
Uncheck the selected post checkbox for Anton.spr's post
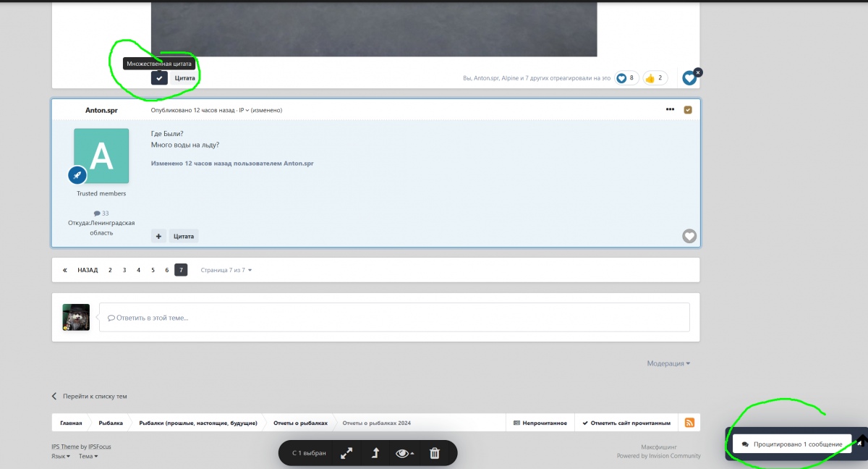pyautogui.click(x=688, y=110)
